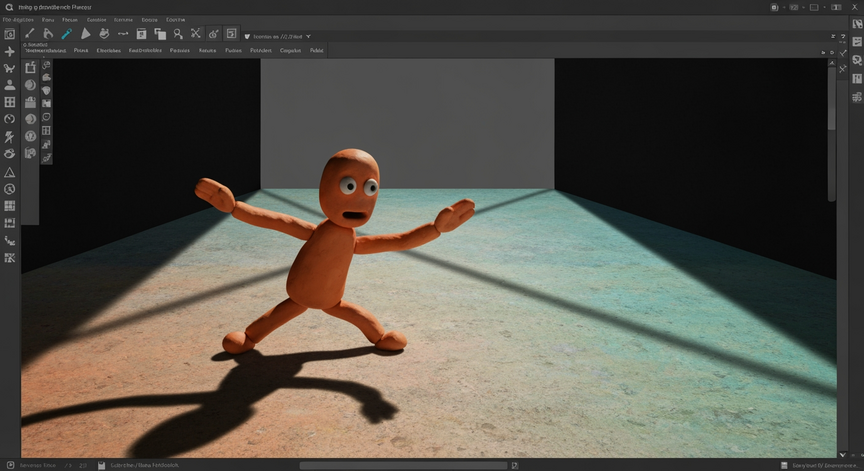Click the cauldron pot toolbar icon
Screen dimensions: 864x471
tap(104, 34)
